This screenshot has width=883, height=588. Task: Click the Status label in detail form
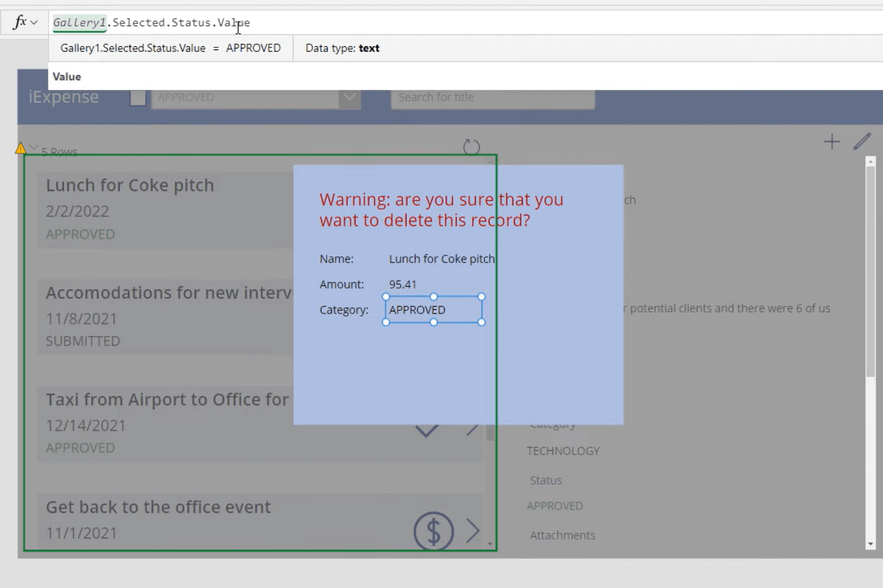(x=545, y=480)
